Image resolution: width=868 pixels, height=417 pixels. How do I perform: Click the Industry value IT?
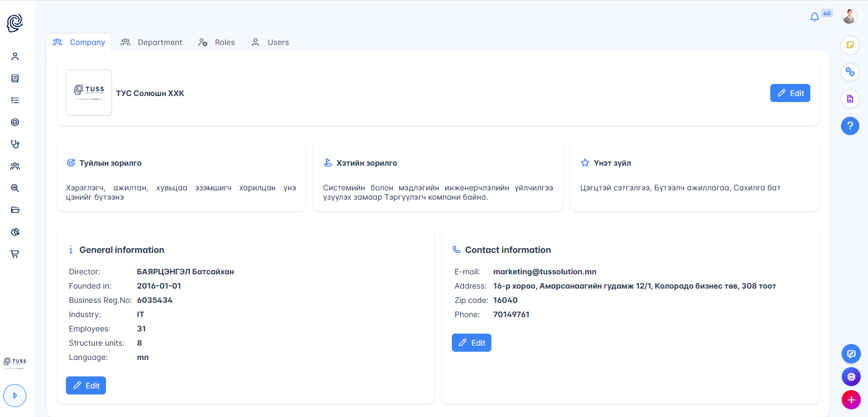tap(141, 314)
